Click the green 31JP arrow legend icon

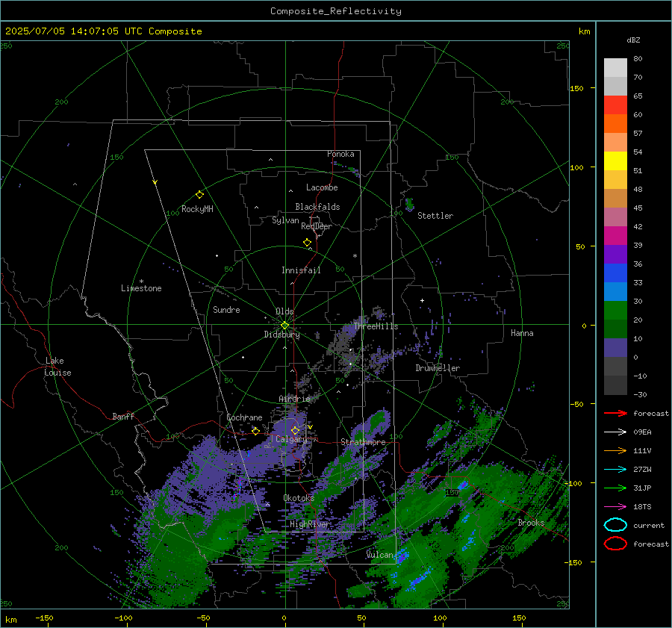point(615,488)
